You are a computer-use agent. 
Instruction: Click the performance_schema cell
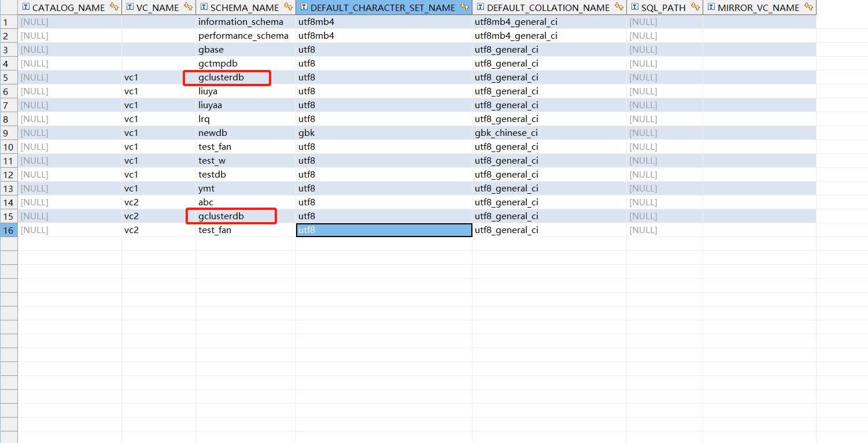point(246,36)
